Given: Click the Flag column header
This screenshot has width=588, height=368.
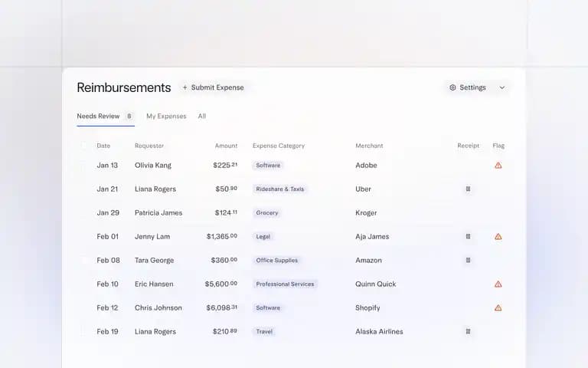Looking at the screenshot, I should tap(498, 146).
